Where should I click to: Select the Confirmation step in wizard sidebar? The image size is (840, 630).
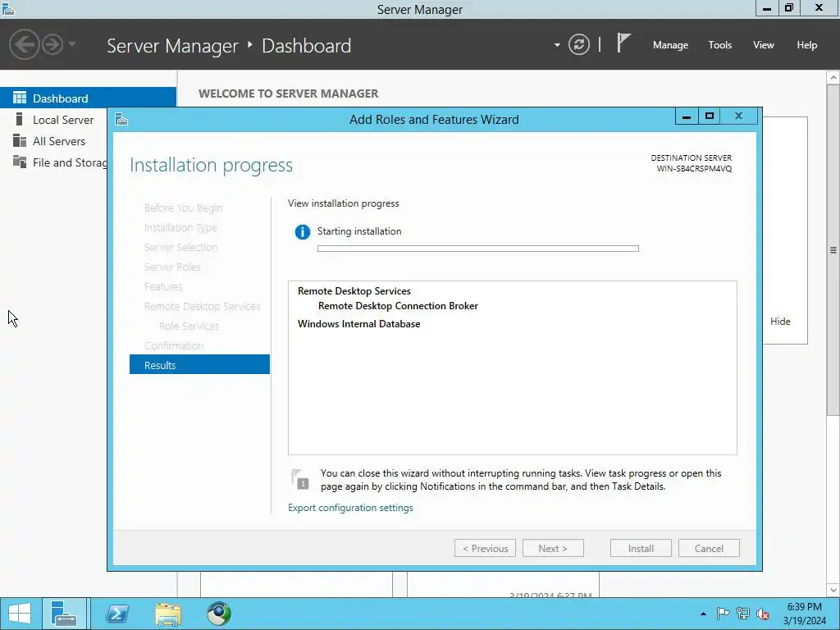pos(174,345)
